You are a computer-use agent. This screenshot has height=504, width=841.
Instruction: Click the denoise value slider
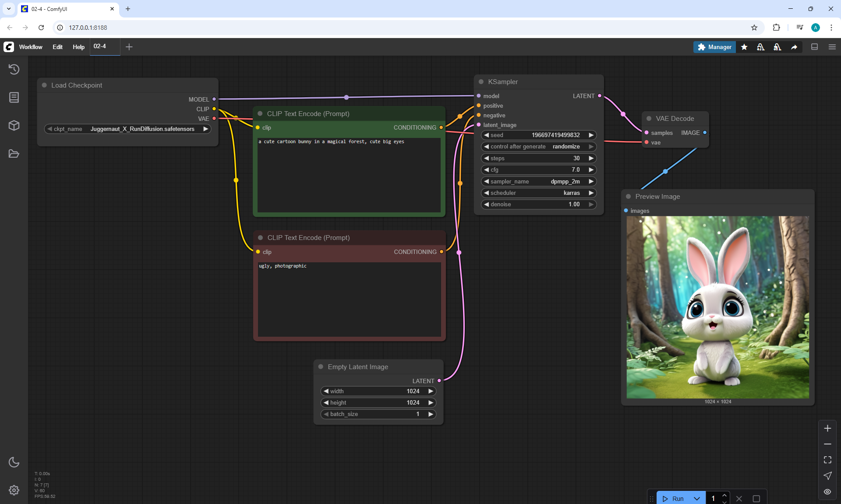point(538,204)
